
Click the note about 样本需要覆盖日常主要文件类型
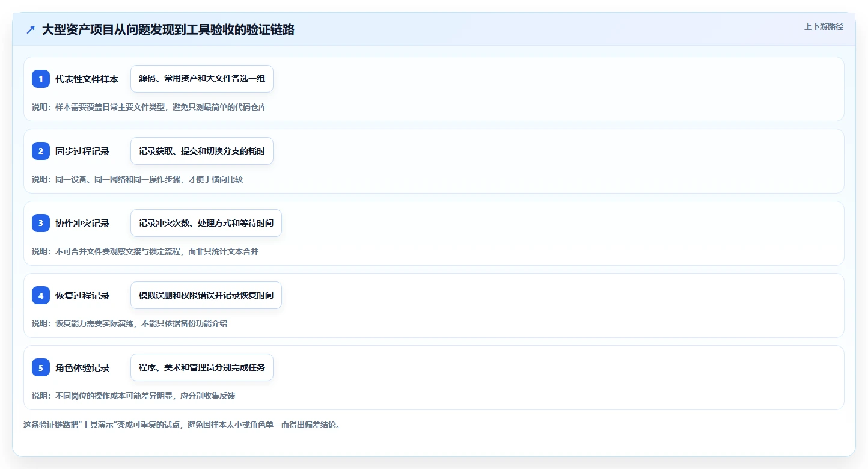tap(149, 107)
